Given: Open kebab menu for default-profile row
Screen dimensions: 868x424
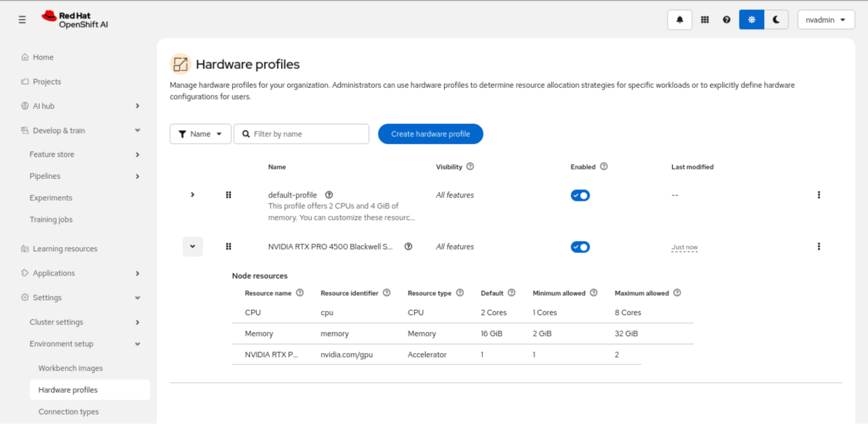Looking at the screenshot, I should pos(818,195).
